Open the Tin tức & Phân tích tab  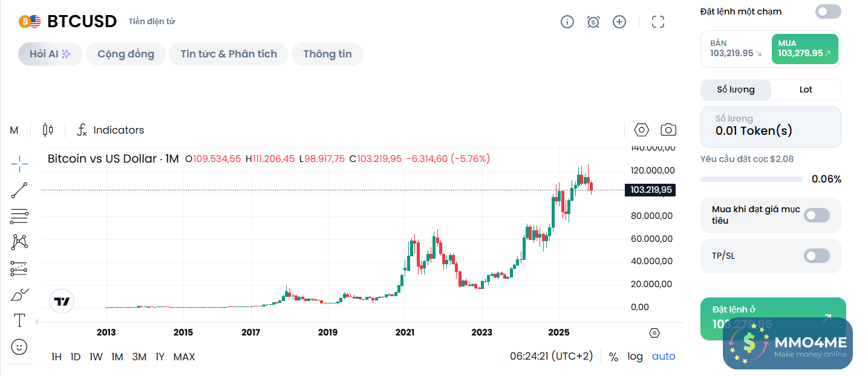(229, 54)
